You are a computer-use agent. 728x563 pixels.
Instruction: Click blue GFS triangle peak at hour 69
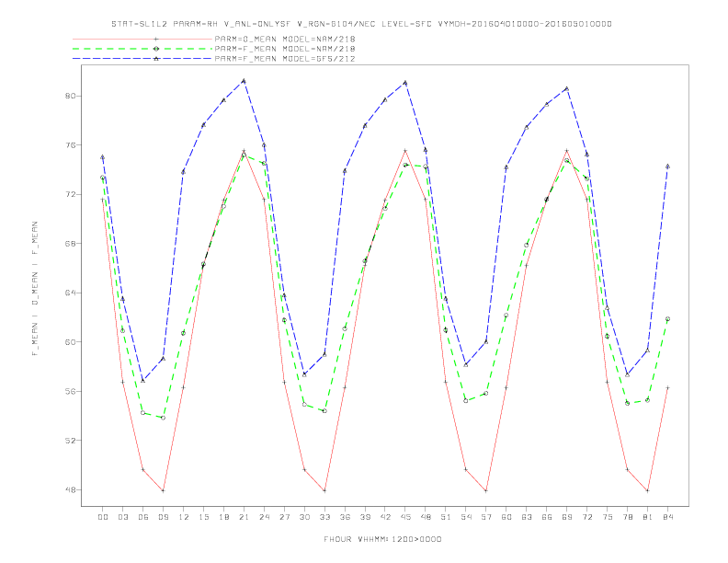(567, 88)
